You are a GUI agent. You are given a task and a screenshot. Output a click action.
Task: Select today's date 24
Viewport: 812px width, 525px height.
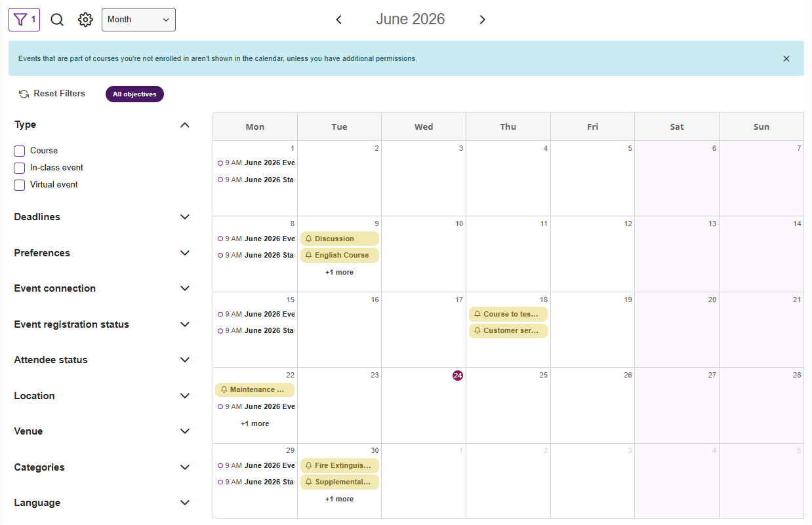click(x=458, y=376)
